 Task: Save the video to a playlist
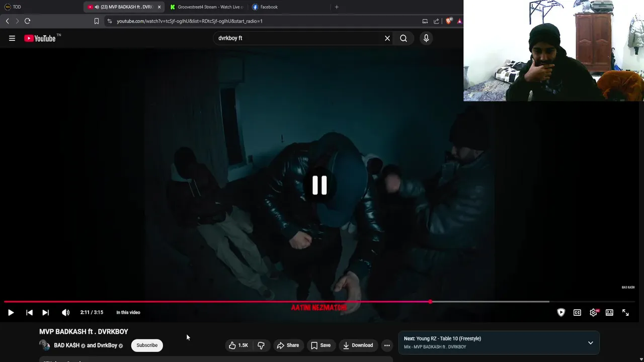(320, 345)
